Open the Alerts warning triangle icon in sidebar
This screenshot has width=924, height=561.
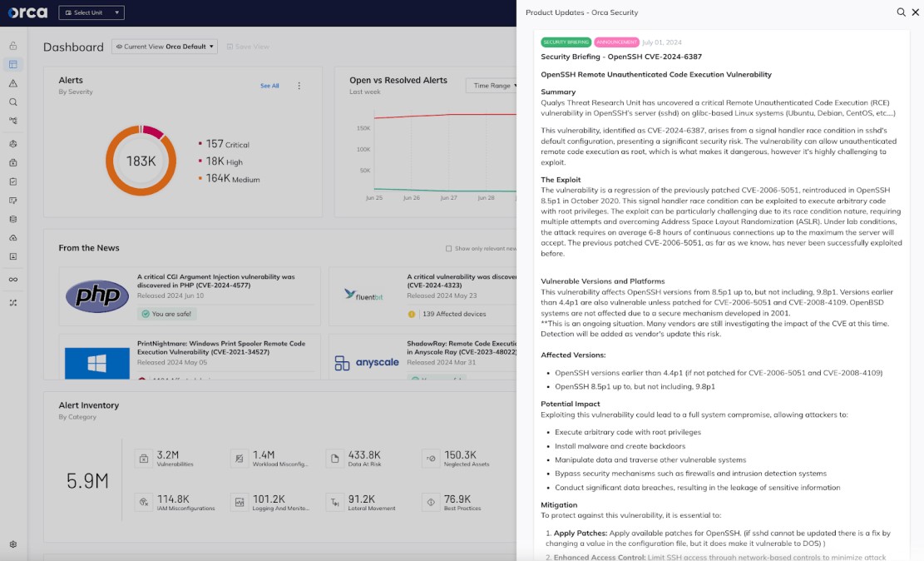pos(12,83)
